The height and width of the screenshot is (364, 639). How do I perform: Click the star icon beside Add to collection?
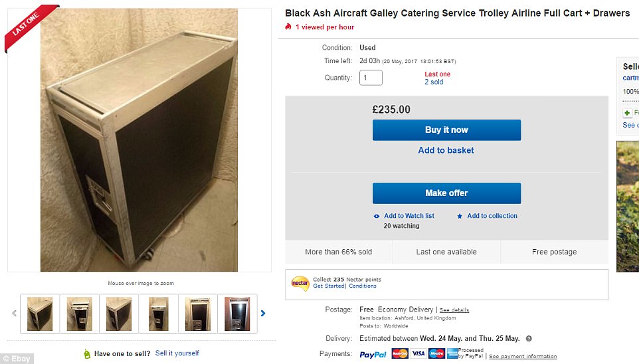(x=460, y=216)
